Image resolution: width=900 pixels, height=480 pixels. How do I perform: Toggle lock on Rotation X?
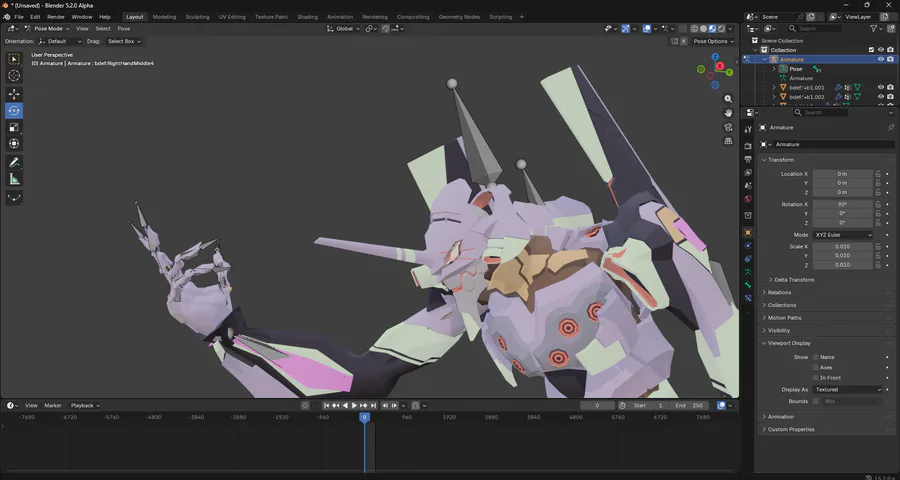[x=878, y=204]
